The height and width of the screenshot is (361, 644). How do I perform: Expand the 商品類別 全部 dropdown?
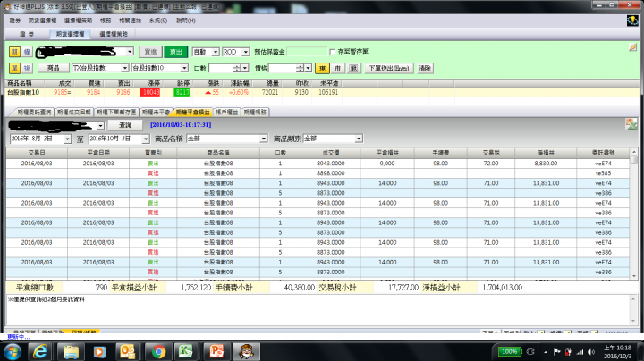359,139
